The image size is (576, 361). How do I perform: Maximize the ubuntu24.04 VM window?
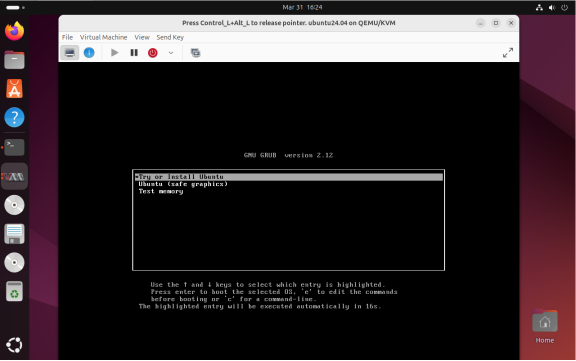pos(496,23)
